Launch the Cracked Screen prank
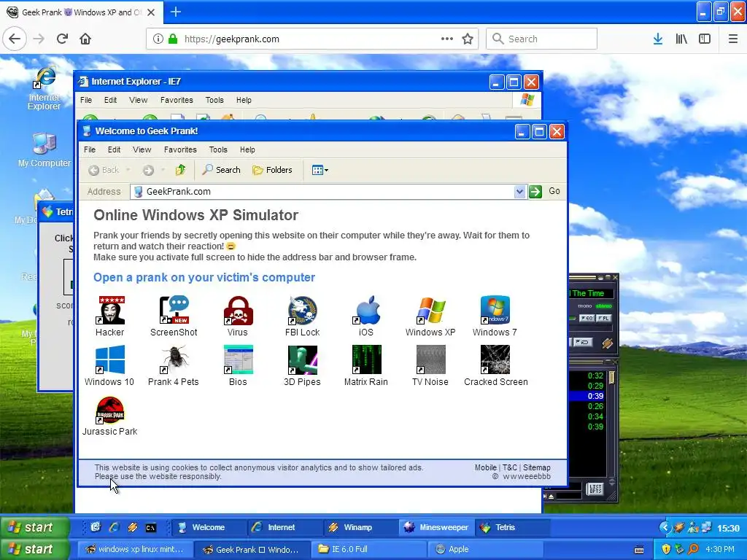This screenshot has width=747, height=560. (x=495, y=366)
